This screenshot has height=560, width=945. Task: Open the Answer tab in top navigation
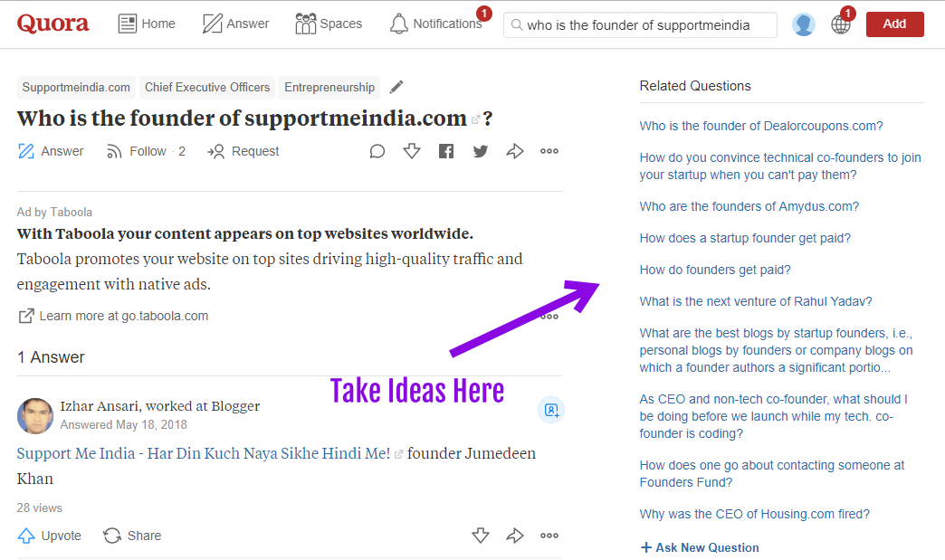[x=235, y=24]
